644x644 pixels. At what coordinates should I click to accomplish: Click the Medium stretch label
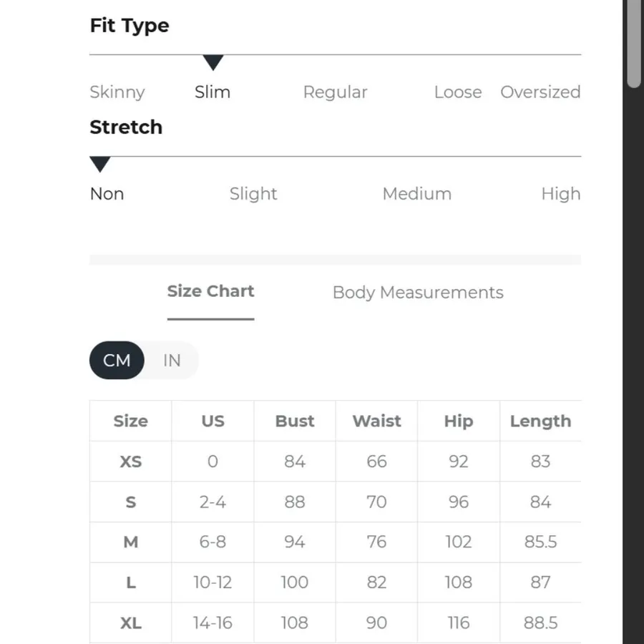tap(417, 194)
